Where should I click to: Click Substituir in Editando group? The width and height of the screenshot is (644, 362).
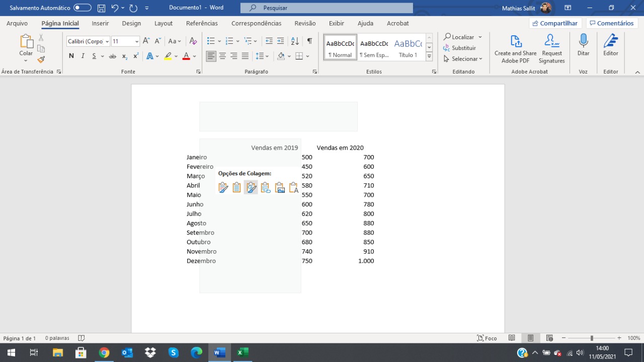click(459, 48)
